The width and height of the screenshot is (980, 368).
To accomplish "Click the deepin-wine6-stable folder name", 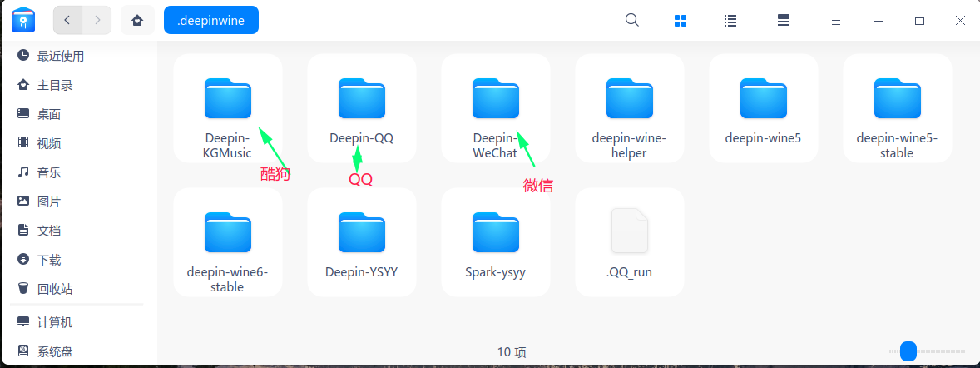I will [227, 280].
